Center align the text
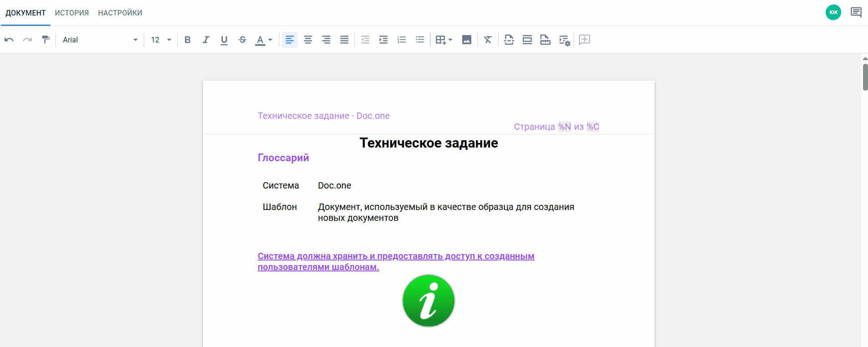 [308, 40]
